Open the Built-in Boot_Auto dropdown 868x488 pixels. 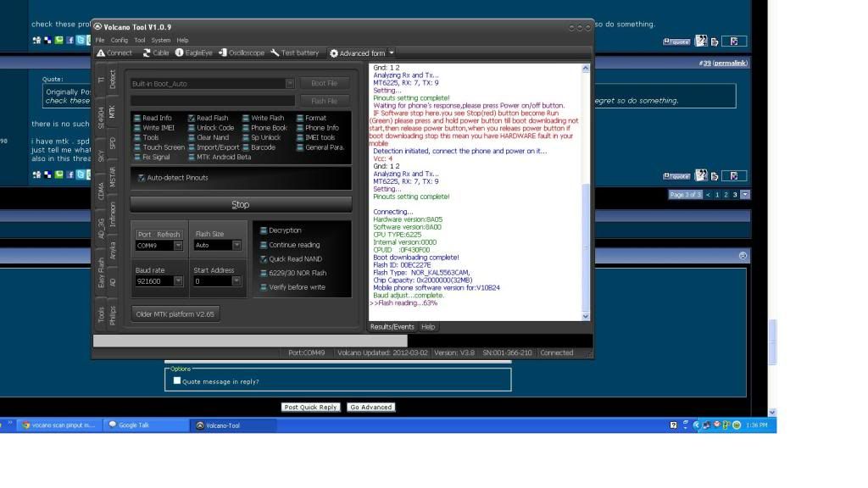290,84
